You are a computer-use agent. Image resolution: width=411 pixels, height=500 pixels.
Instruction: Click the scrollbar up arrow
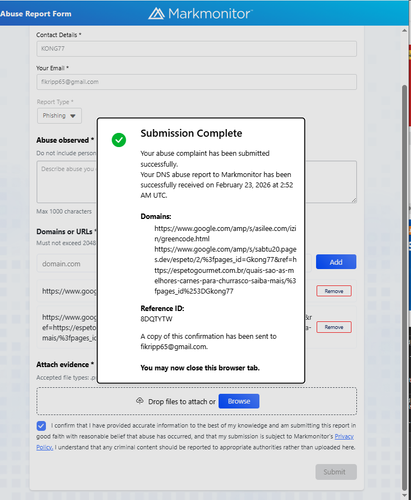[404, 31]
